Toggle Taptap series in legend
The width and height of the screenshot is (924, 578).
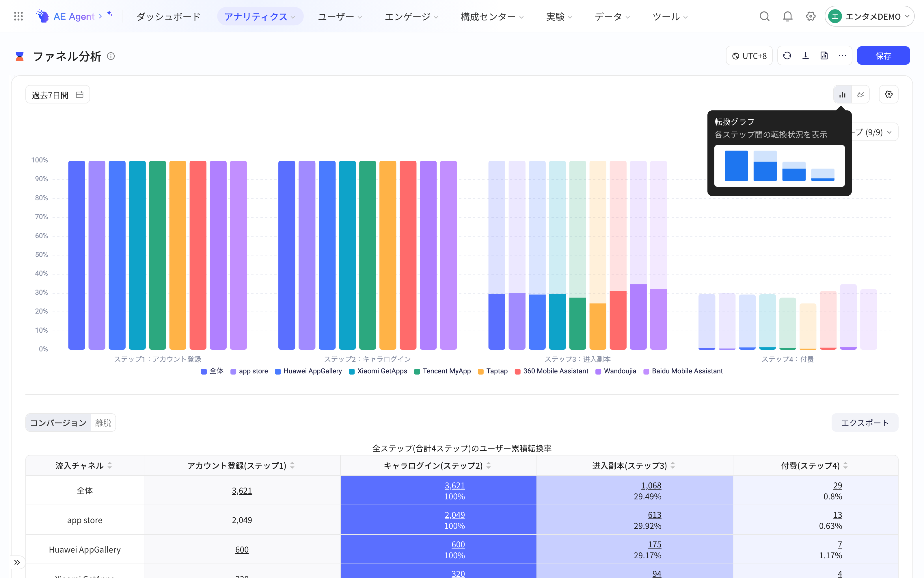point(493,371)
